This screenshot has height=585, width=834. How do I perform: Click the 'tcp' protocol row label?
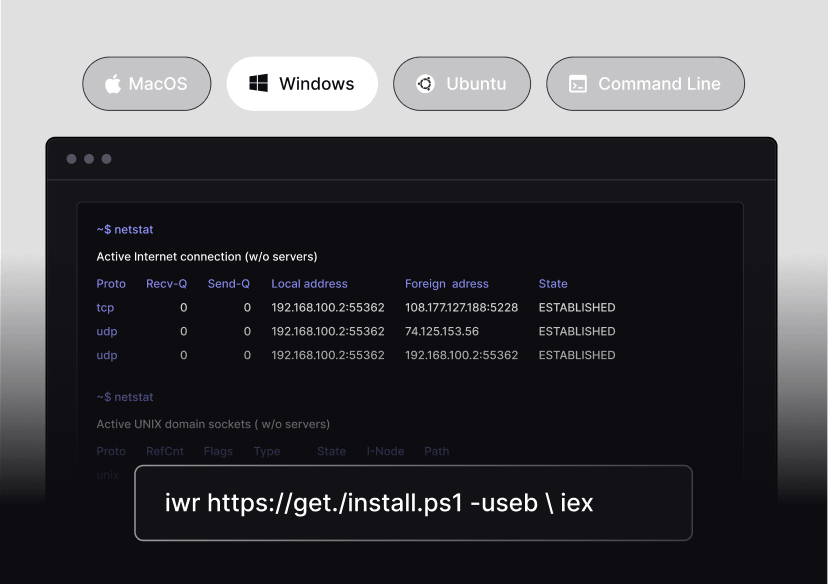(105, 307)
